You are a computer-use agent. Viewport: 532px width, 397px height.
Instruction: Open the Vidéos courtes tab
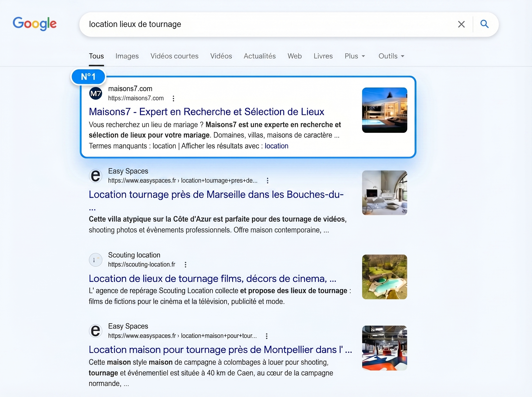(x=174, y=56)
